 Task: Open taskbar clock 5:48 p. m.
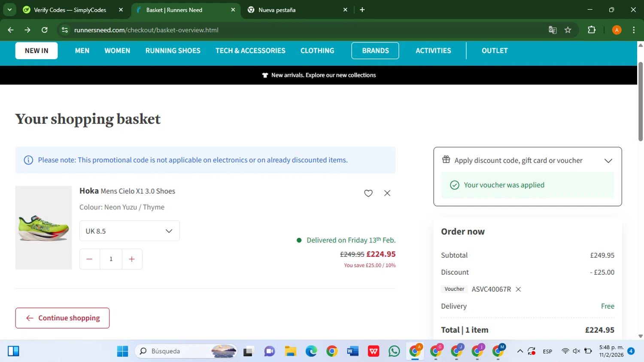[611, 351]
